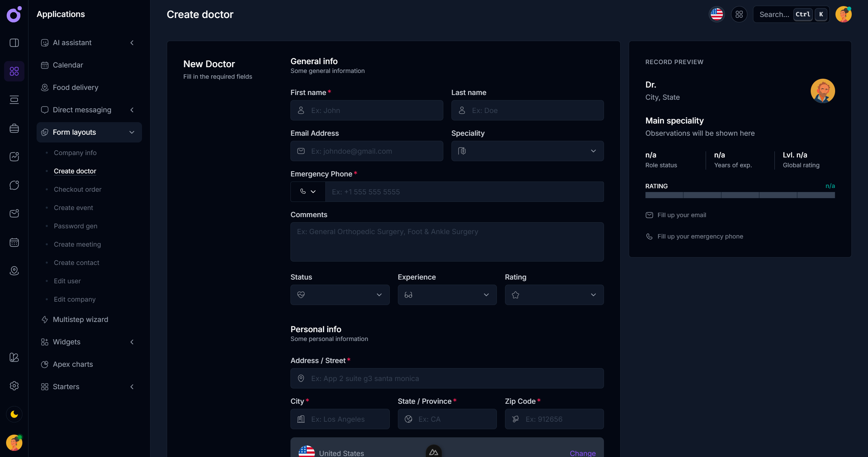Select the briefcase icon in left rail

(x=14, y=128)
